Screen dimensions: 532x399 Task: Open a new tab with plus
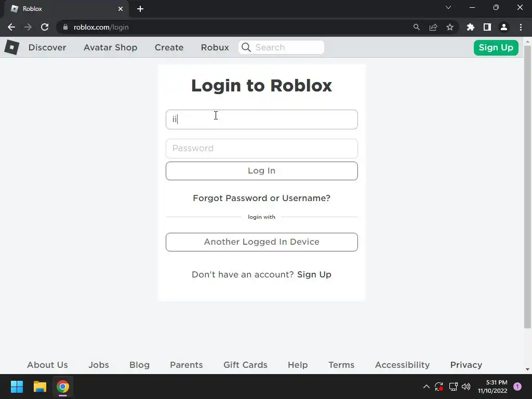[140, 9]
